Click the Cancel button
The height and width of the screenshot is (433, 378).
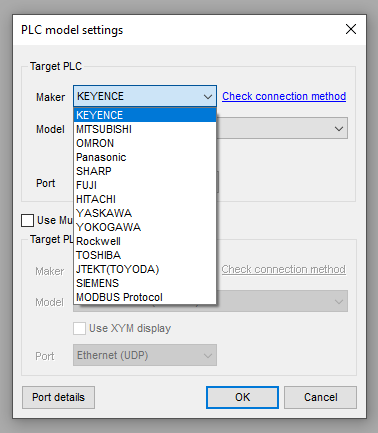320,397
